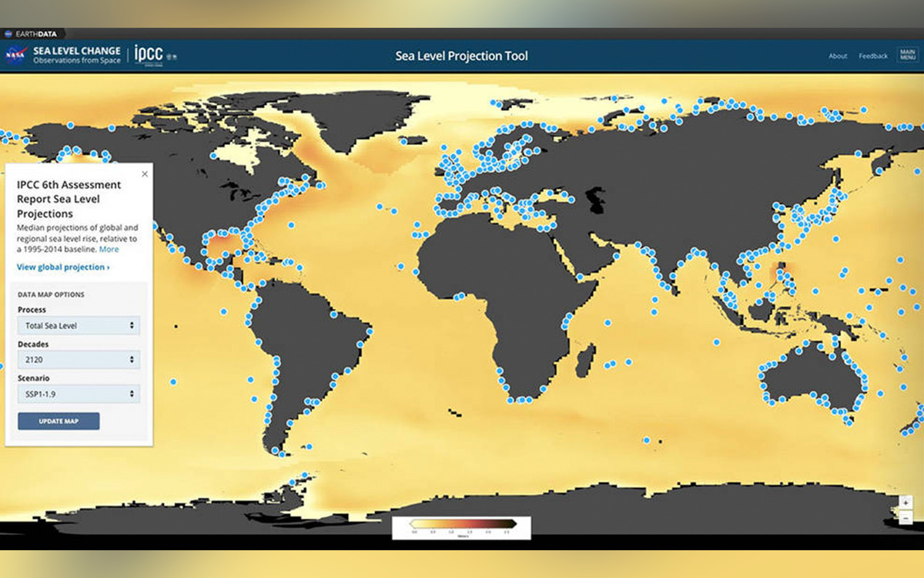
Task: Expand the Scenario dropdown showing SSP1-1.9
Action: (x=79, y=394)
